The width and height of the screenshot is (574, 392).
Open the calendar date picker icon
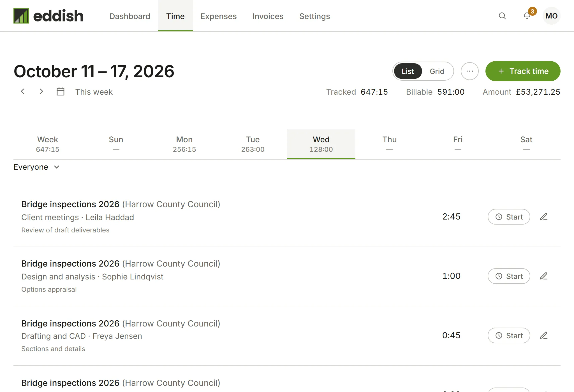coord(61,91)
